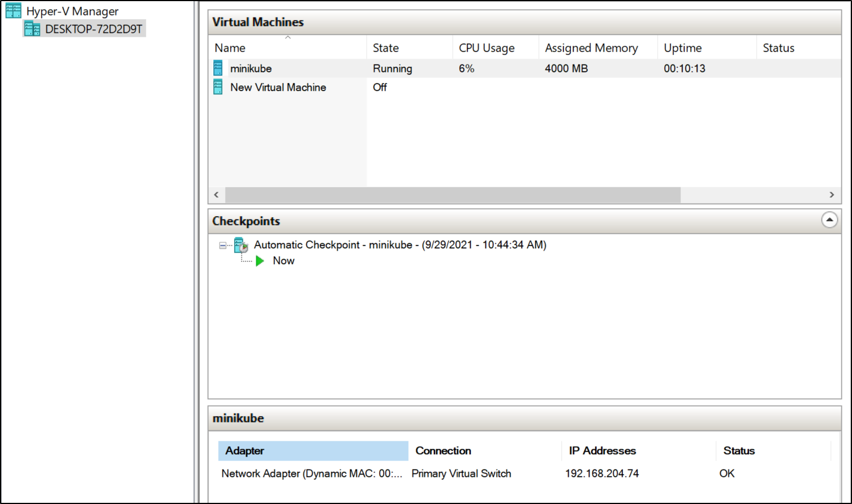Click the Hyper-V Manager root icon
This screenshot has width=852, height=504.
tap(14, 11)
